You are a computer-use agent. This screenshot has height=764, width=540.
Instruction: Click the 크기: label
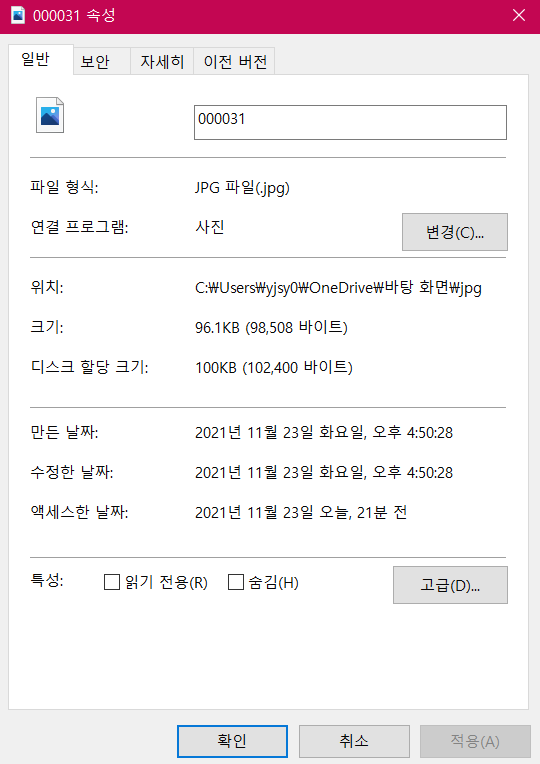pyautogui.click(x=47, y=327)
